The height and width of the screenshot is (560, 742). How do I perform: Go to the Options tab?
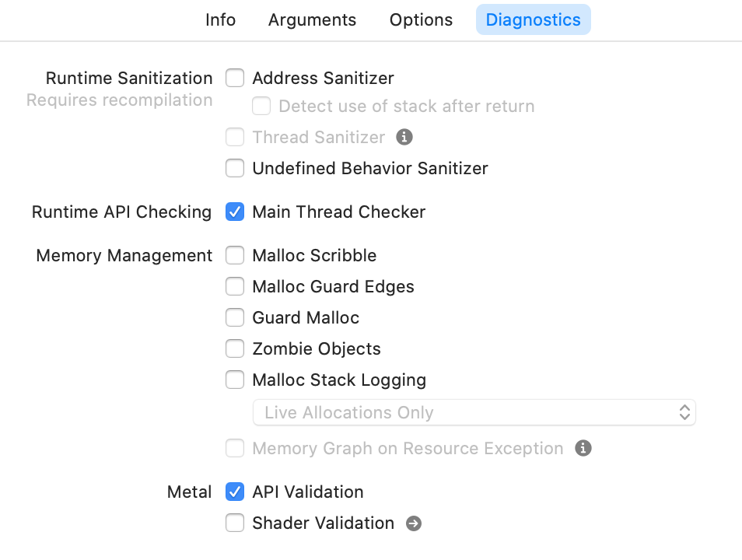(x=421, y=20)
